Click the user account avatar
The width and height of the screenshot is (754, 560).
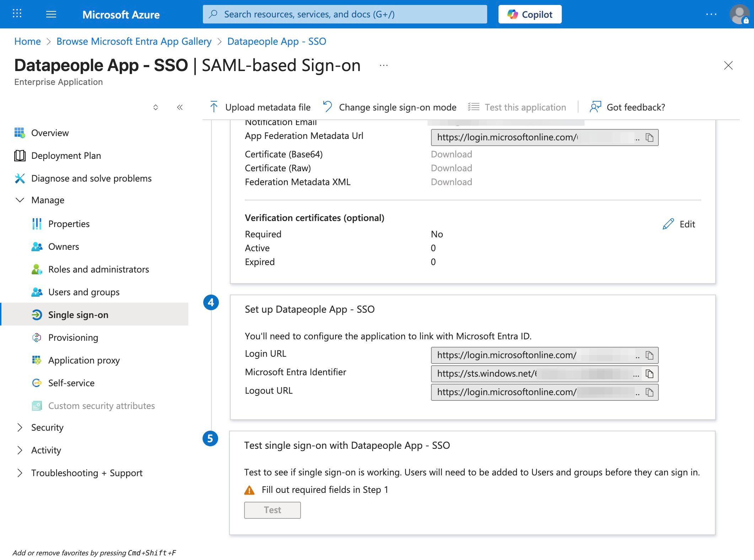(739, 14)
